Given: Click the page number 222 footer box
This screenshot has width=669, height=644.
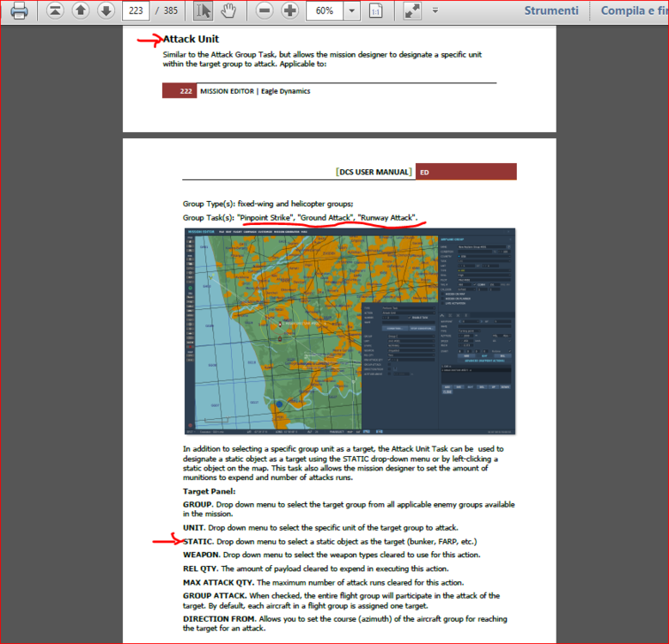Looking at the screenshot, I should coord(179,91).
